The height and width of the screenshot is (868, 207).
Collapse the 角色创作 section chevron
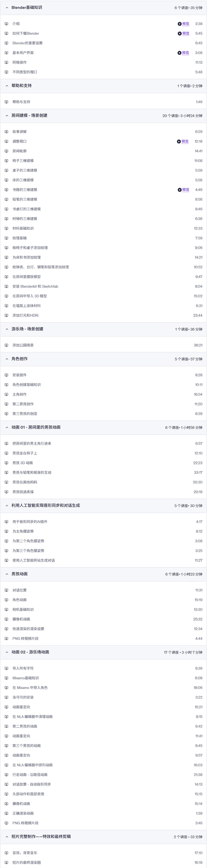tap(7, 359)
